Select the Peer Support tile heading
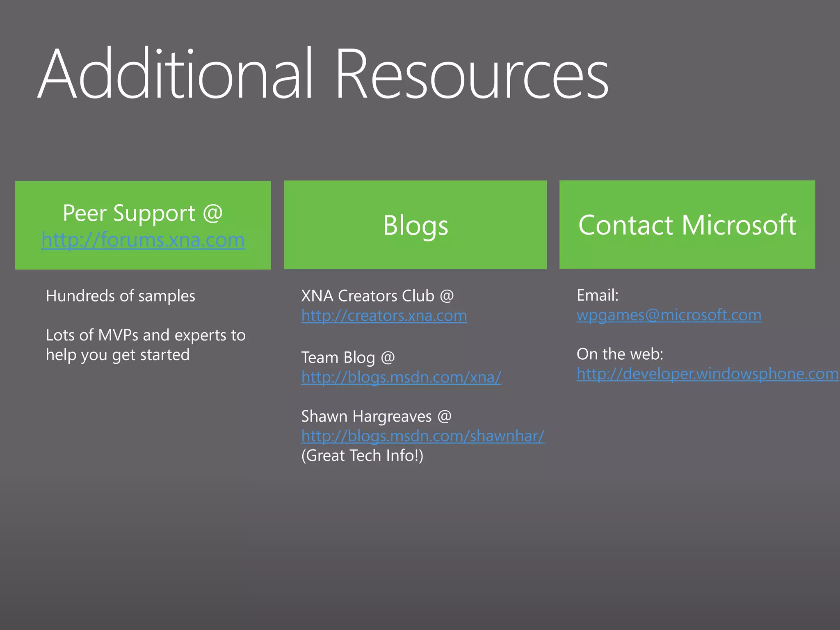840x630 pixels. point(143,213)
